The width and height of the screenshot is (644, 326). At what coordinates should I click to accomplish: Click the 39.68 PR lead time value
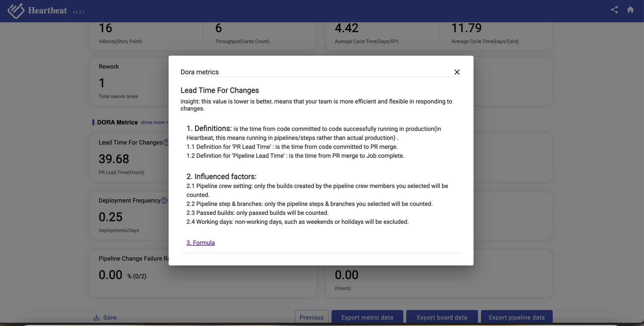pos(114,159)
